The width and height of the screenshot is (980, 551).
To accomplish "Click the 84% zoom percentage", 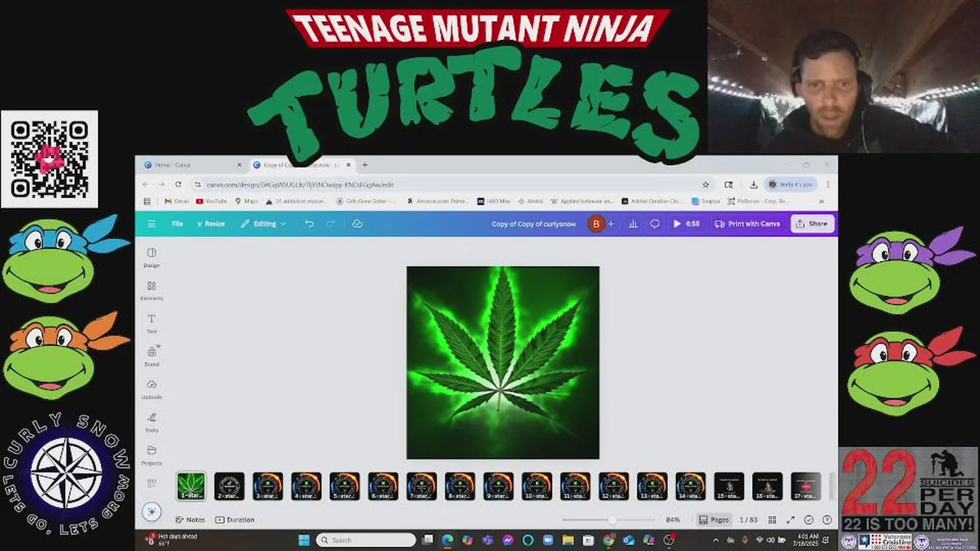I will tap(673, 520).
